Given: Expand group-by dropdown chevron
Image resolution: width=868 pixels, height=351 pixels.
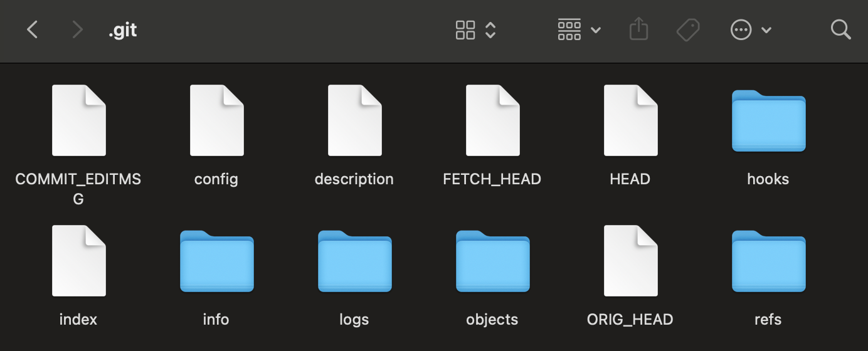Looking at the screenshot, I should [596, 30].
